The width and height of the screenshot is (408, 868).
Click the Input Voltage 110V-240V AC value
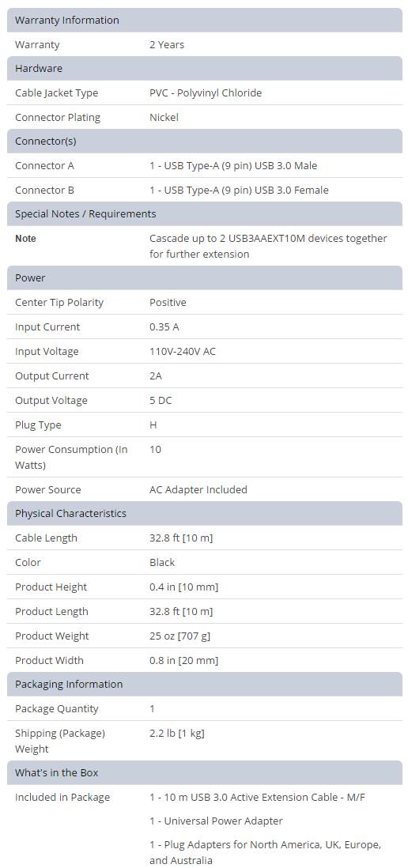pyautogui.click(x=182, y=352)
